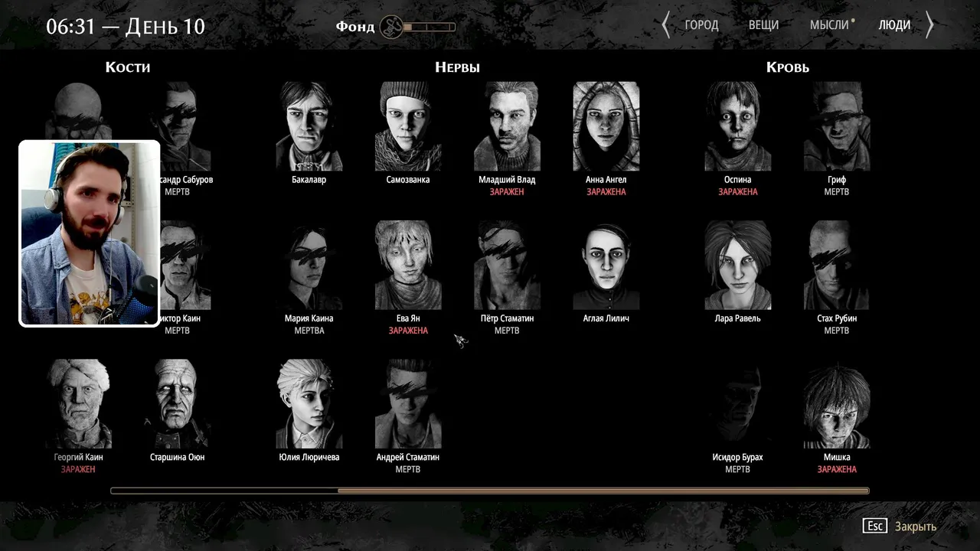Screen dimensions: 980x551
Task: Switch to the Вещи tab
Action: (x=763, y=25)
